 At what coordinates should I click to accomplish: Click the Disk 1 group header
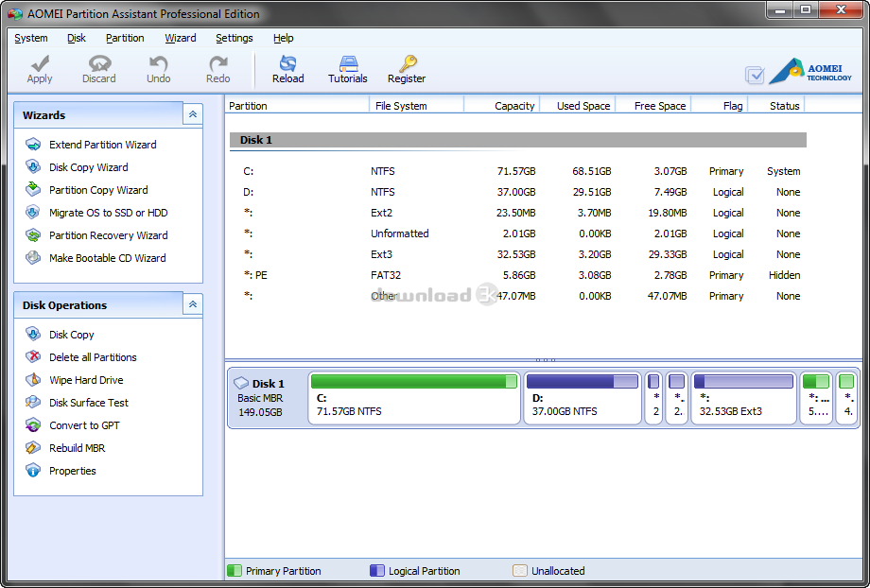click(x=517, y=140)
